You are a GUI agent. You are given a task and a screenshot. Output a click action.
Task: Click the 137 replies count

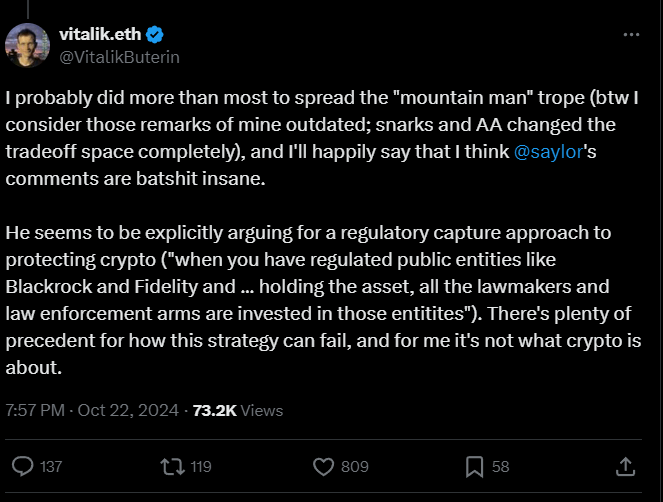click(50, 466)
